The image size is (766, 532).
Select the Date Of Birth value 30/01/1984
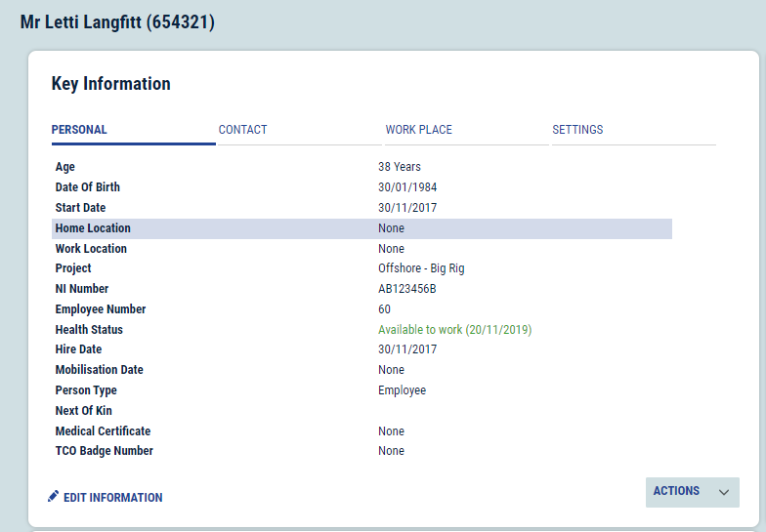coord(407,187)
